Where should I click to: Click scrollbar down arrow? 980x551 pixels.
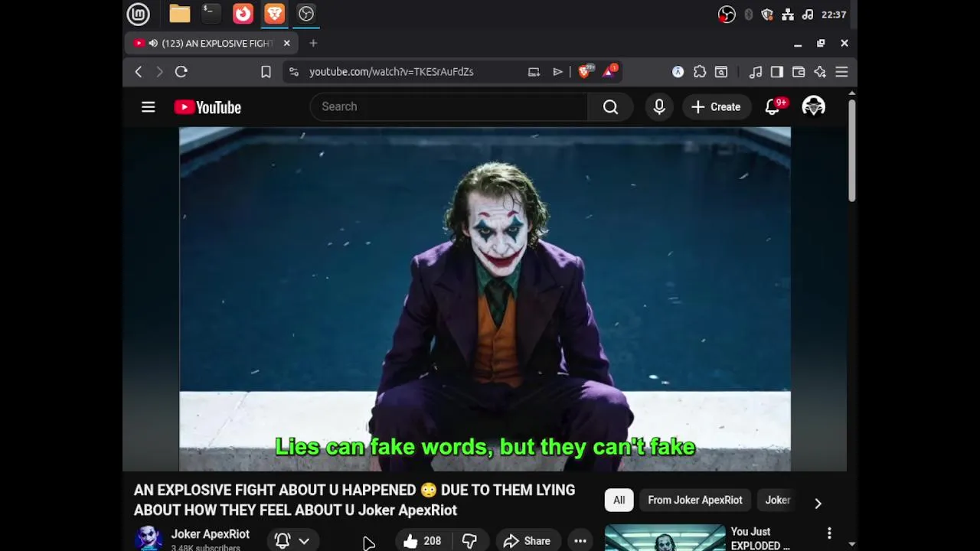851,544
